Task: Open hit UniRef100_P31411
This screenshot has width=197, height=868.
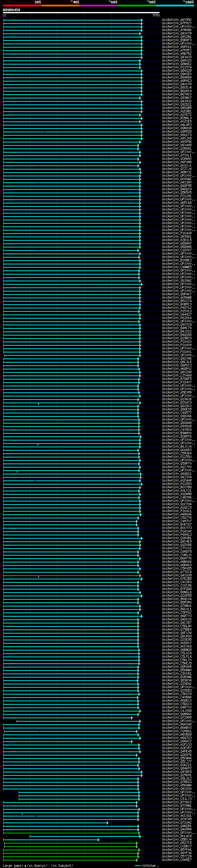Action: point(177,511)
